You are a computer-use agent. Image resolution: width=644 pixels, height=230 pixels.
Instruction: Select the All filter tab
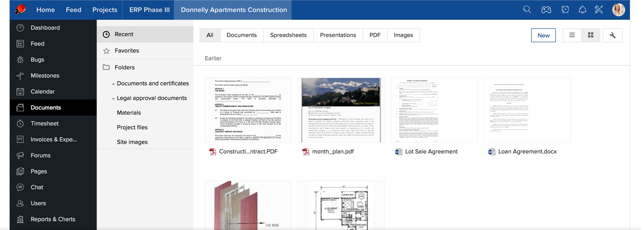[x=210, y=35]
